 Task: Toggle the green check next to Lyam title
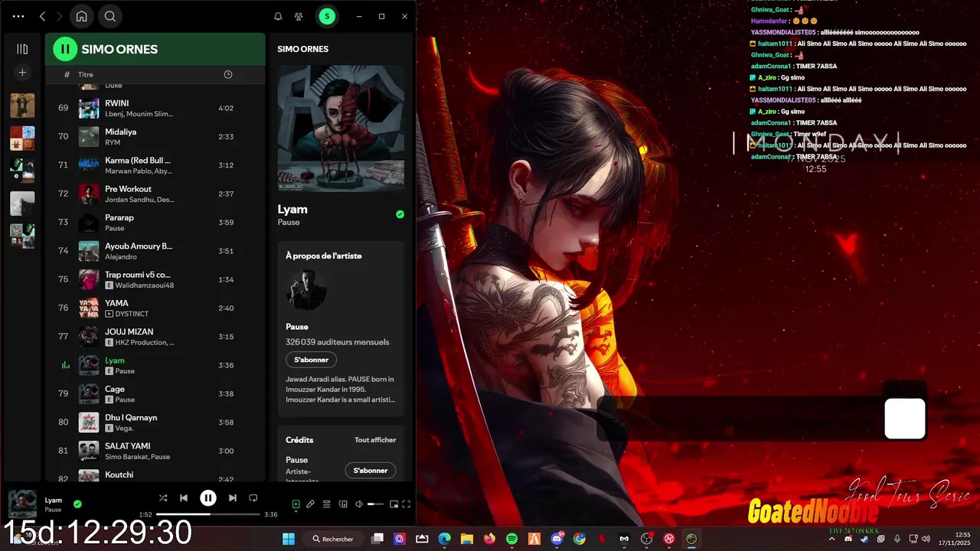coord(400,214)
